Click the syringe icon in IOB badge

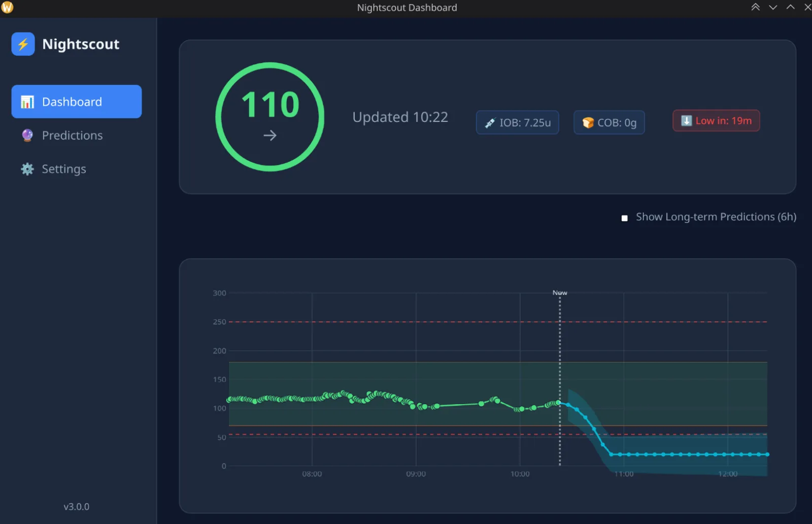coord(490,123)
